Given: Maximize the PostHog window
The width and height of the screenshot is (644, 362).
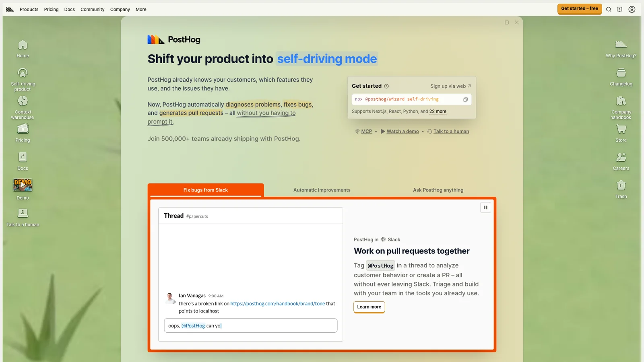Looking at the screenshot, I should tap(507, 23).
